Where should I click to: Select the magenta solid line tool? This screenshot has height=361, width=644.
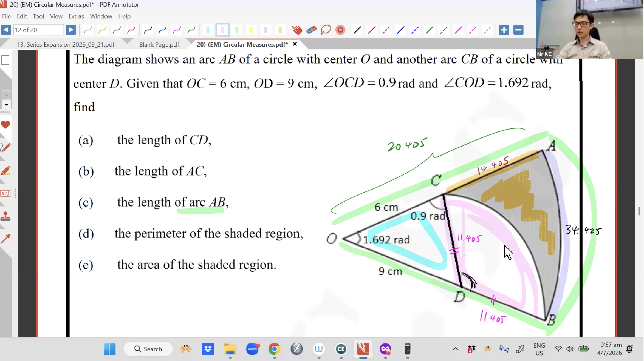point(458,30)
